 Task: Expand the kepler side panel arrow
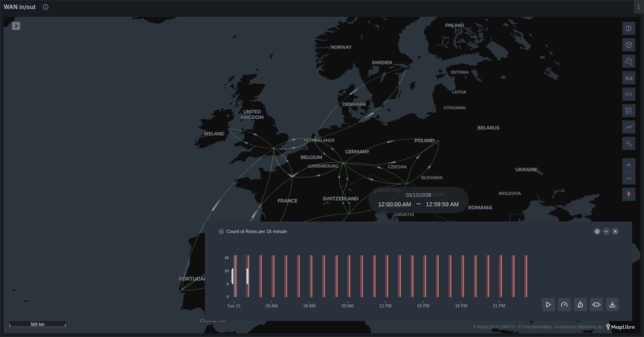(x=16, y=26)
